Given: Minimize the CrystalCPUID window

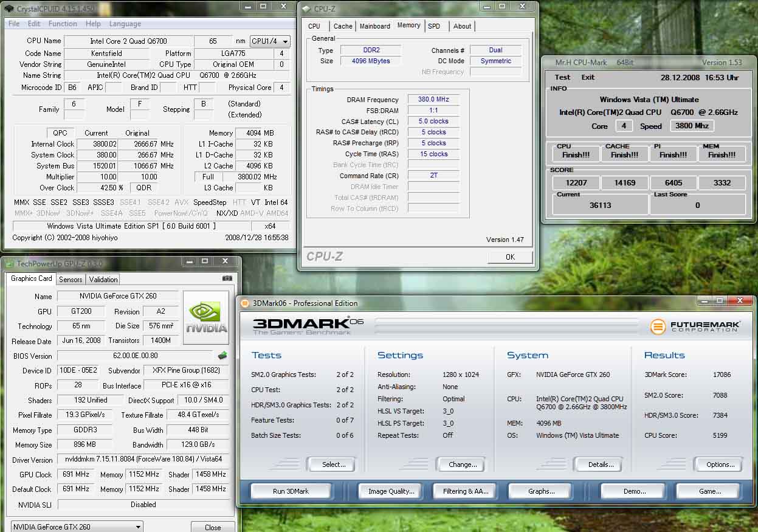Looking at the screenshot, I should click(x=247, y=6).
